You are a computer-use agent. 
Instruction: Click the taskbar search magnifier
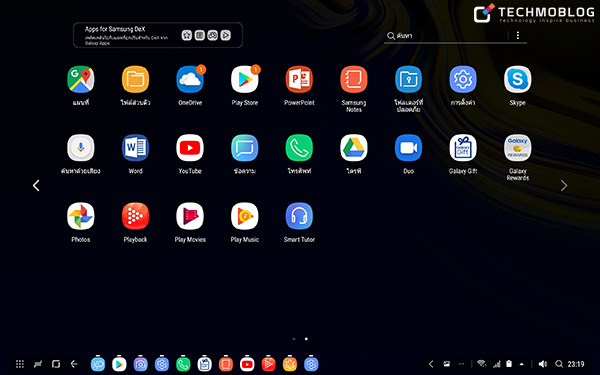(x=559, y=364)
